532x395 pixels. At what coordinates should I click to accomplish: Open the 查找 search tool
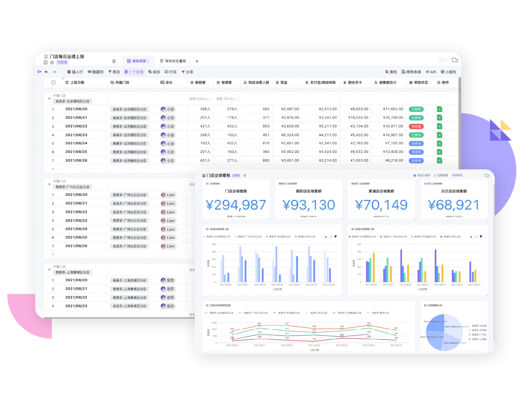click(x=391, y=72)
